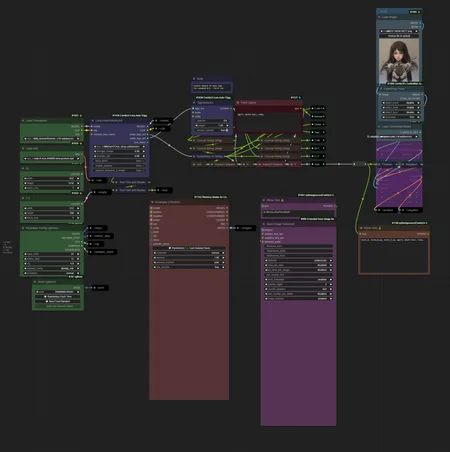Open the ckpt_name checkpoint dropdown
Image resolution: width=450 pixels, height=452 pixels.
52,138
